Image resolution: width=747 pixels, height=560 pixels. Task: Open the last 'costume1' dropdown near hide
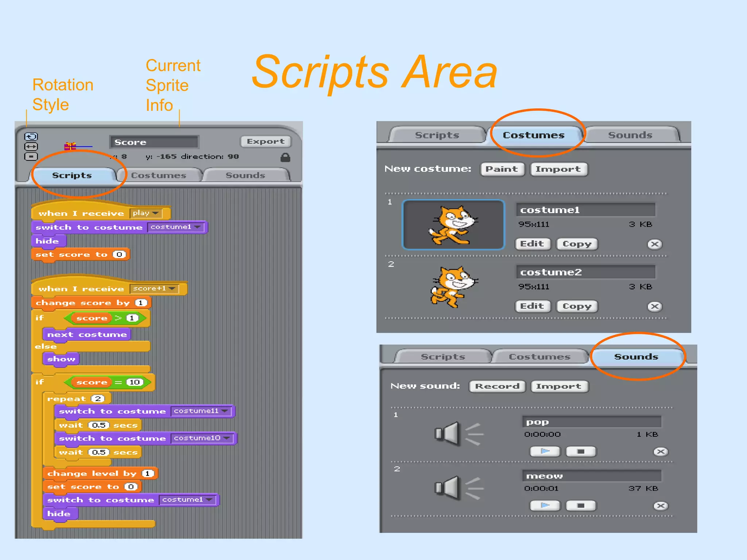point(187,499)
